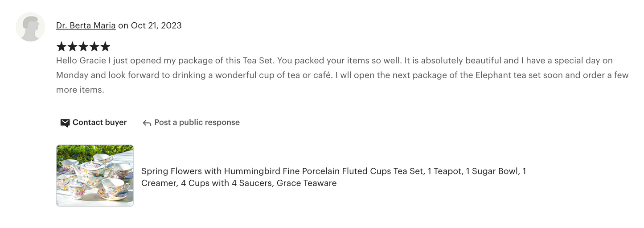The image size is (644, 228).
Task: Click the envelope icon beside Contact buyer
Action: click(65, 123)
